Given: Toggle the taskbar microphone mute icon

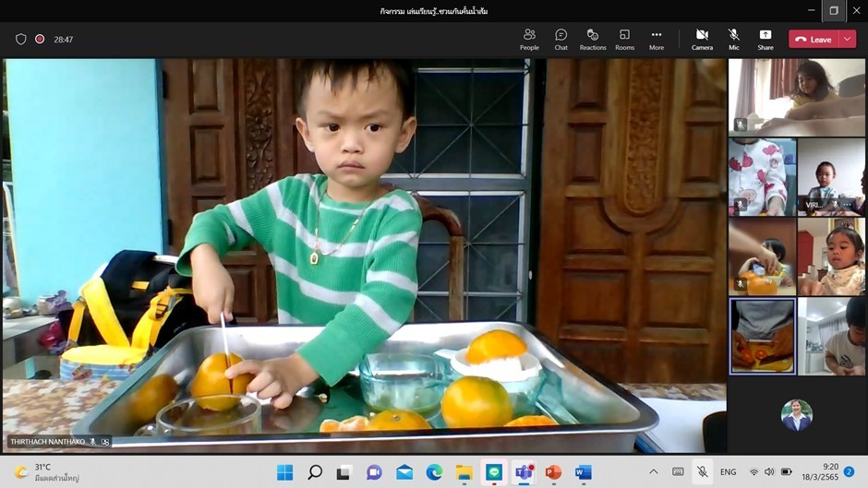Looking at the screenshot, I should 702,472.
